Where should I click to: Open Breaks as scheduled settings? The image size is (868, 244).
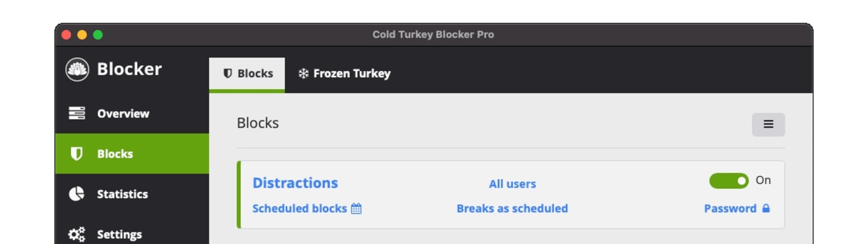pos(512,209)
